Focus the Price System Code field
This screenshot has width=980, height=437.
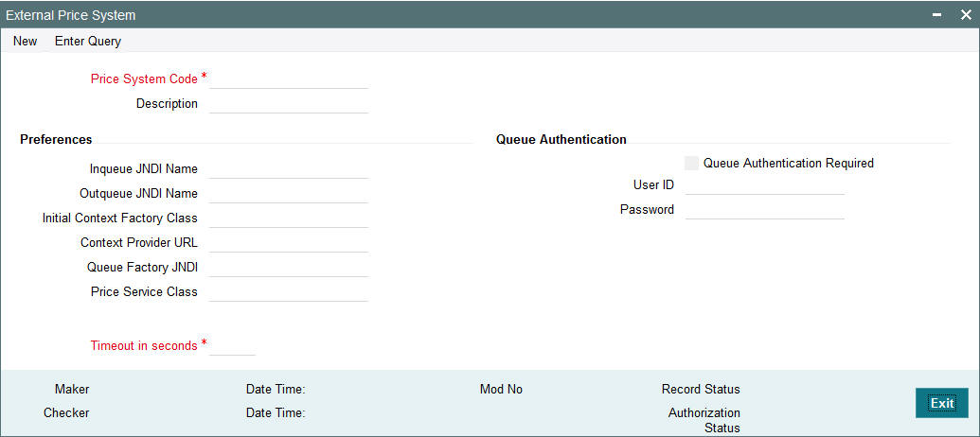tap(289, 79)
